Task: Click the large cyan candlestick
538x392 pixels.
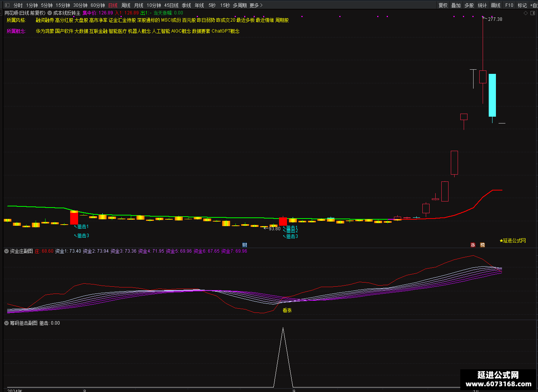Action: coord(492,95)
